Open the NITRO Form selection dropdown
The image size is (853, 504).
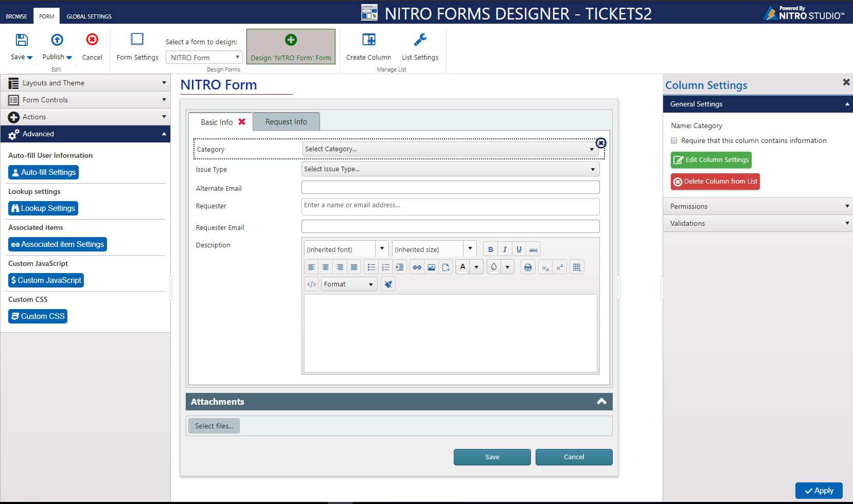[x=204, y=57]
